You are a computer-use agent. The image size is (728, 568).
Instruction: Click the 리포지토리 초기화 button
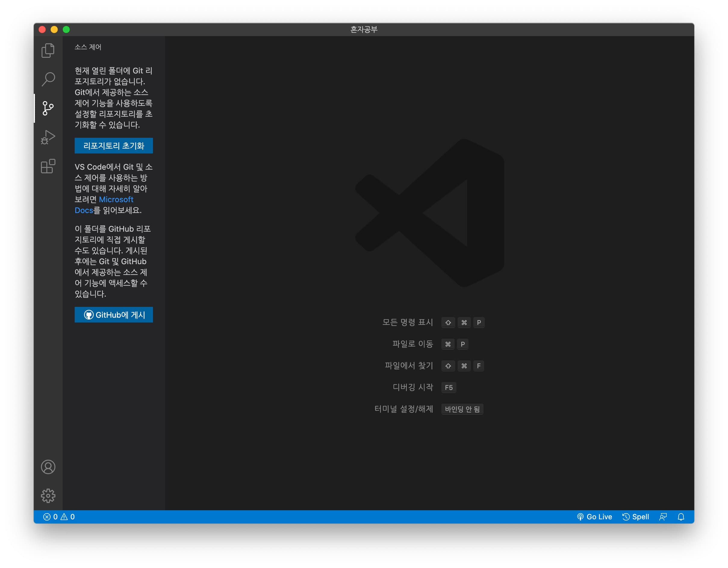[x=114, y=146]
